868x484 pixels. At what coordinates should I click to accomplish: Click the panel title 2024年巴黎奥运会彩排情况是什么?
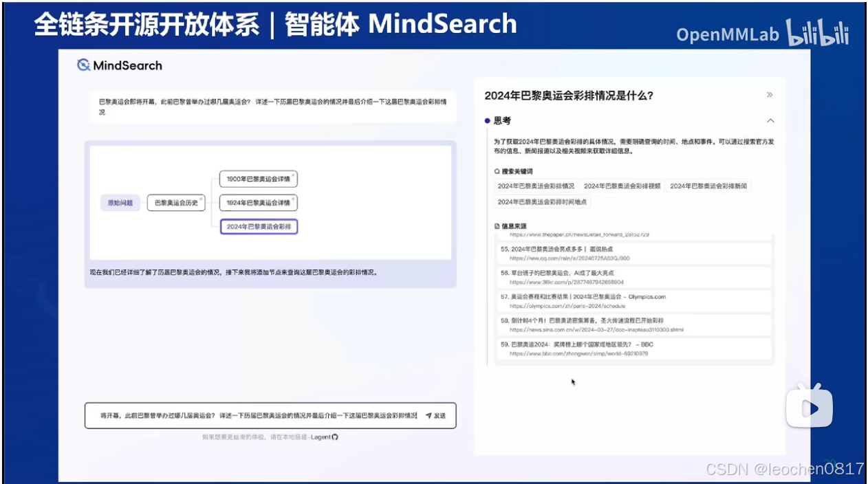[569, 96]
